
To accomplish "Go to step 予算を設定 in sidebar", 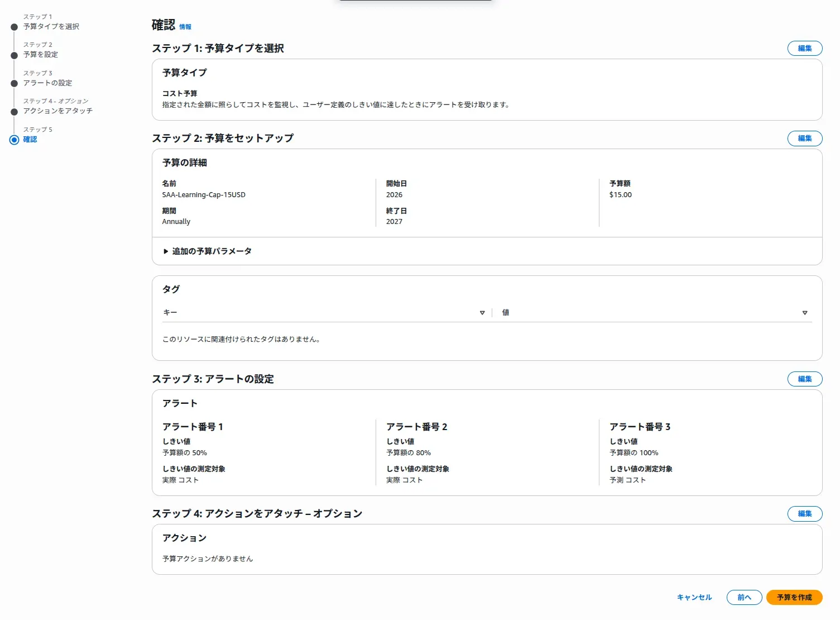I will pos(41,55).
